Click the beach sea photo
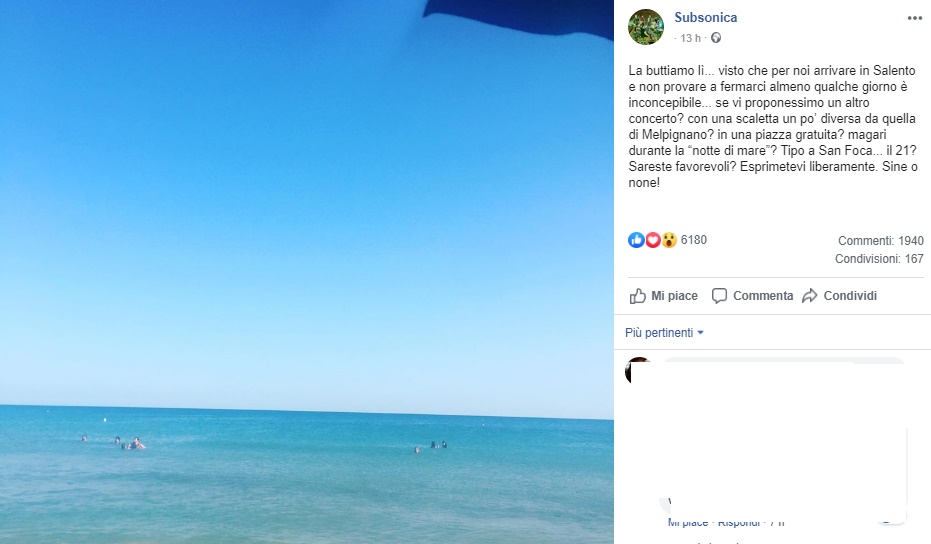Viewport: 931px width, 544px height. click(x=307, y=272)
